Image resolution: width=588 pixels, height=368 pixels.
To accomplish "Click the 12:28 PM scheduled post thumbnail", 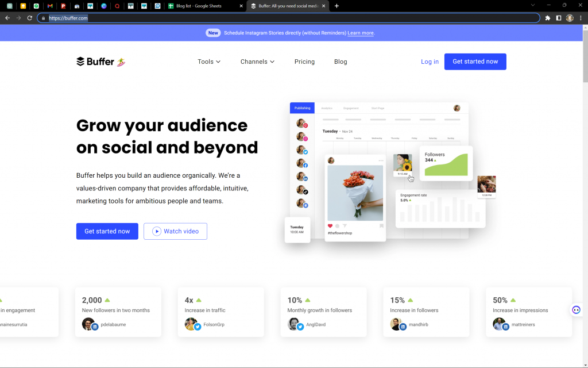I will click(x=486, y=187).
